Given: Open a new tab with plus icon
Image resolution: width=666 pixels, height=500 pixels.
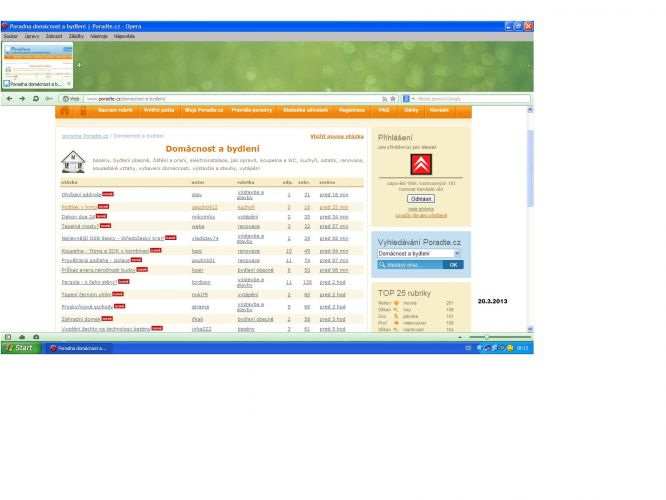Looking at the screenshot, I should pos(79,65).
